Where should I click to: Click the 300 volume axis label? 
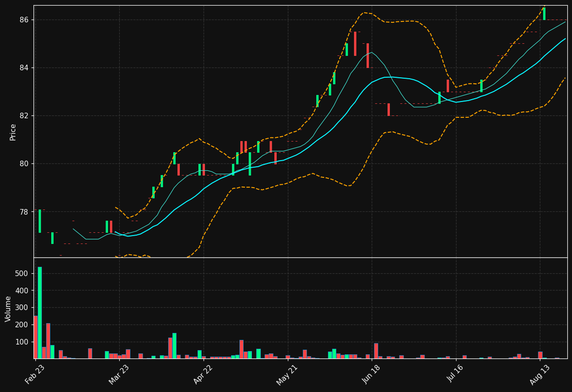click(x=22, y=307)
